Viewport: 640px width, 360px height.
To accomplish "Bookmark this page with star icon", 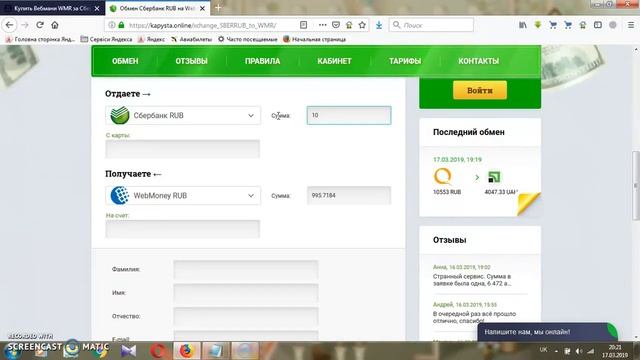I will [x=362, y=25].
